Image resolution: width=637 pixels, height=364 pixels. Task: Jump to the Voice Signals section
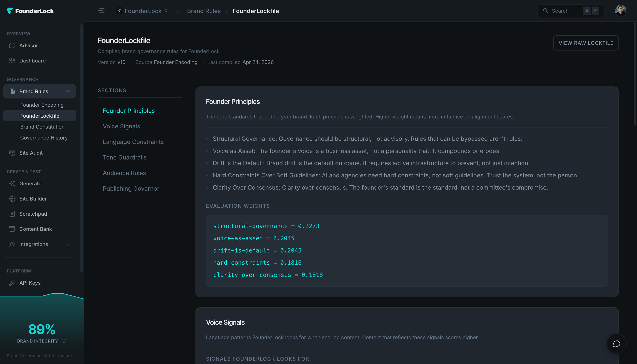121,126
